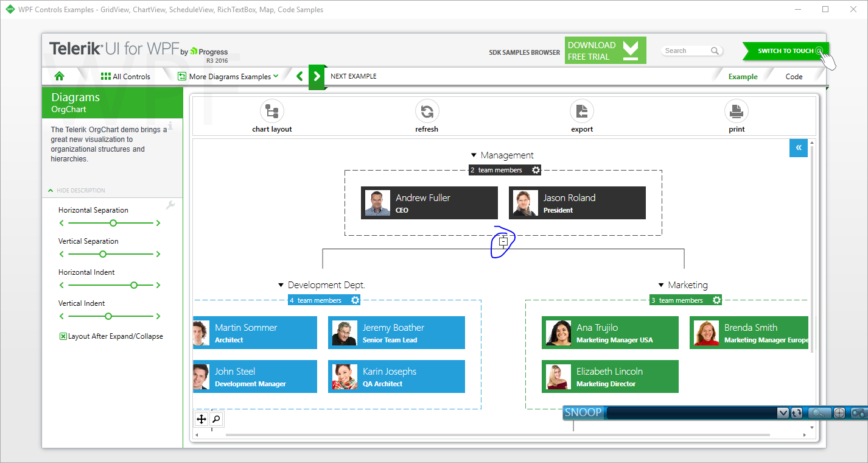Increase Vertical Separation with right arrow
The width and height of the screenshot is (868, 463).
click(158, 254)
